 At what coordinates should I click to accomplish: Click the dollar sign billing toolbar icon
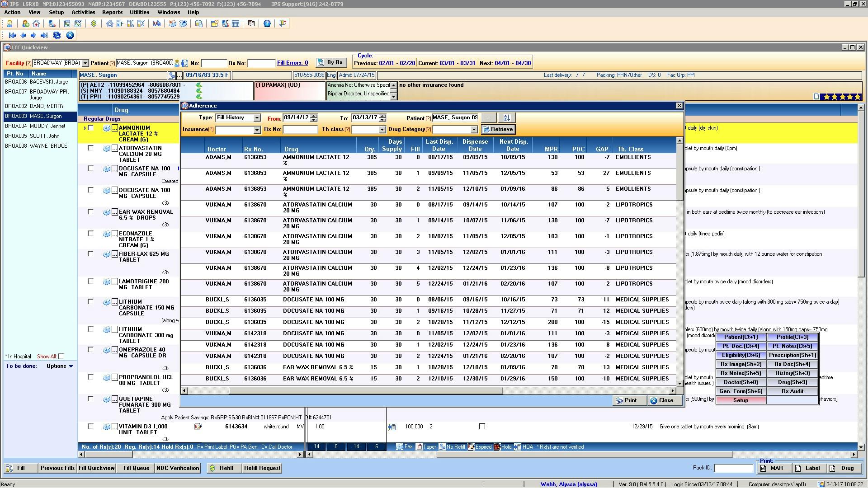[x=94, y=24]
